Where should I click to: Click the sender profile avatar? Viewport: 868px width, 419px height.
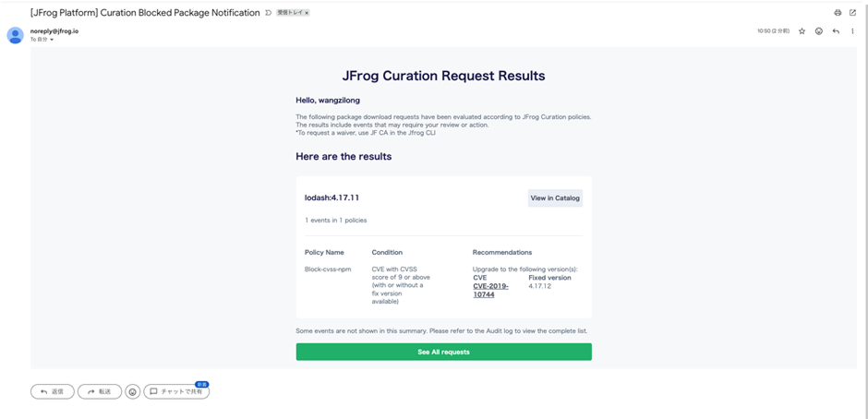point(15,35)
